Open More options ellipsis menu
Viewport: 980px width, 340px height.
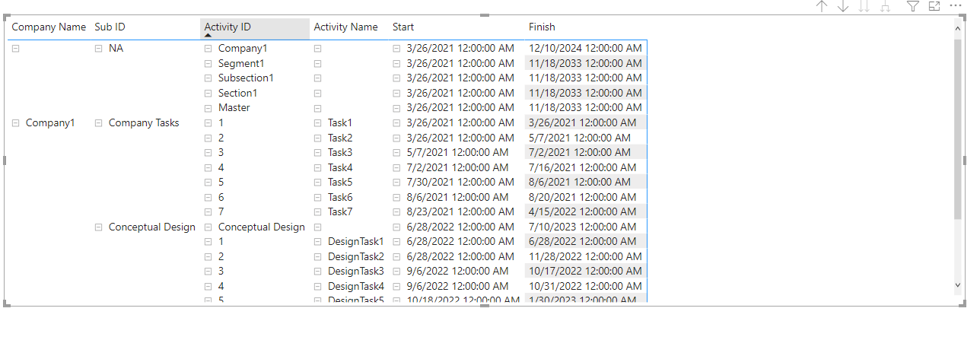click(x=956, y=5)
